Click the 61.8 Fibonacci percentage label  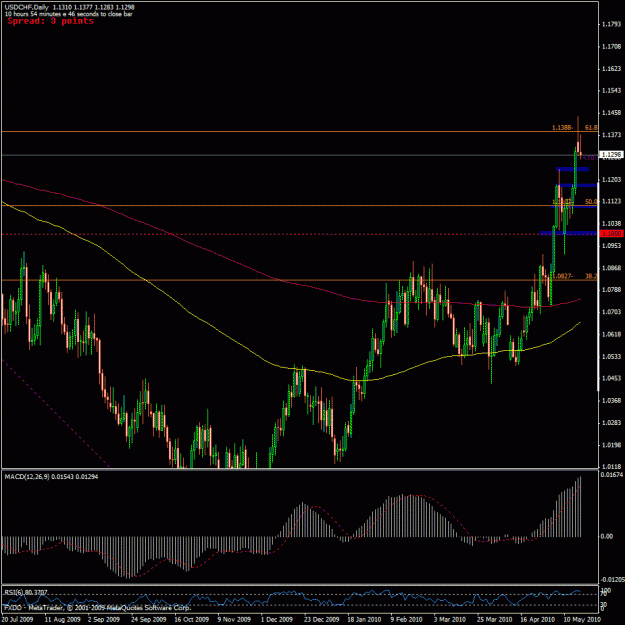click(591, 128)
